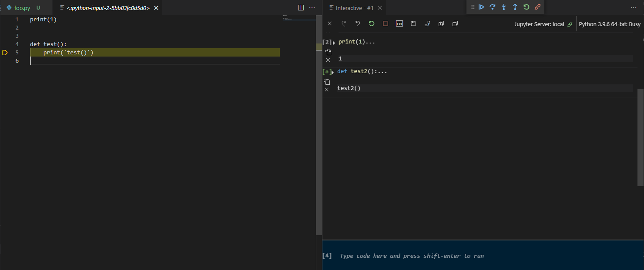Viewport: 644px width, 270px height.
Task: Open the Variables panel
Action: click(399, 23)
